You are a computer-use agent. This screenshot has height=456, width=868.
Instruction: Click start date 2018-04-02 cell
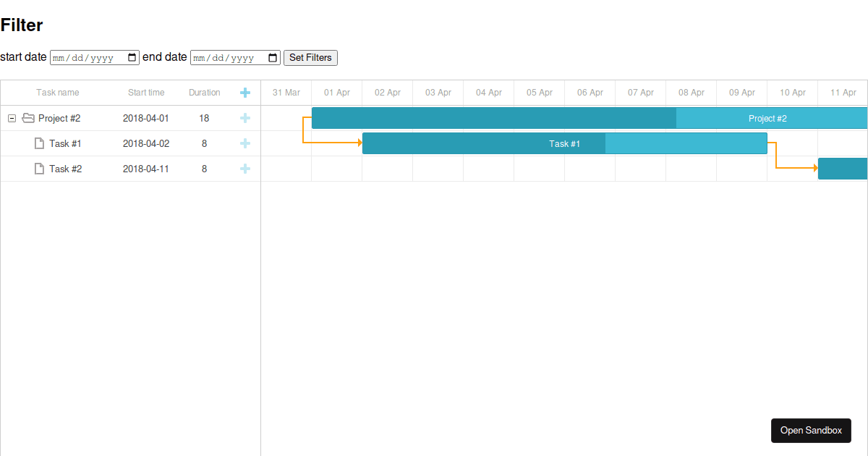(x=146, y=143)
